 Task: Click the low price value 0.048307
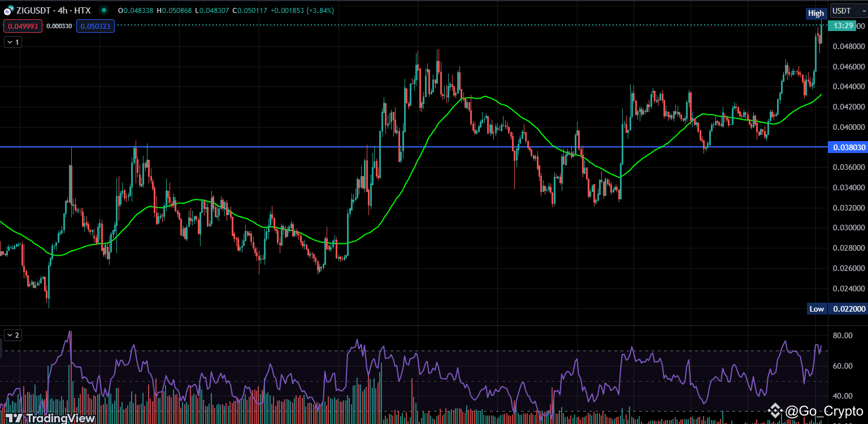click(x=214, y=11)
